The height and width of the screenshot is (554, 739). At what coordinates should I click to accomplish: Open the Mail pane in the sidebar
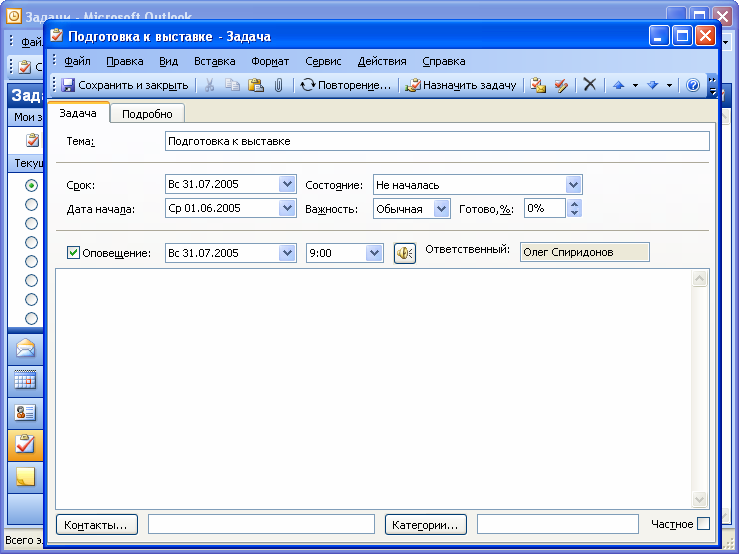click(x=25, y=349)
